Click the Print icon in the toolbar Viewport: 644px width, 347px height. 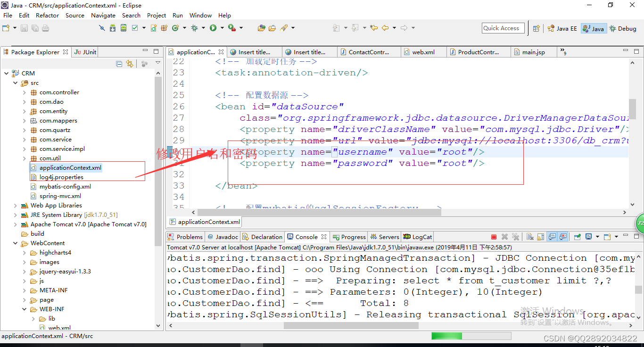[45, 28]
